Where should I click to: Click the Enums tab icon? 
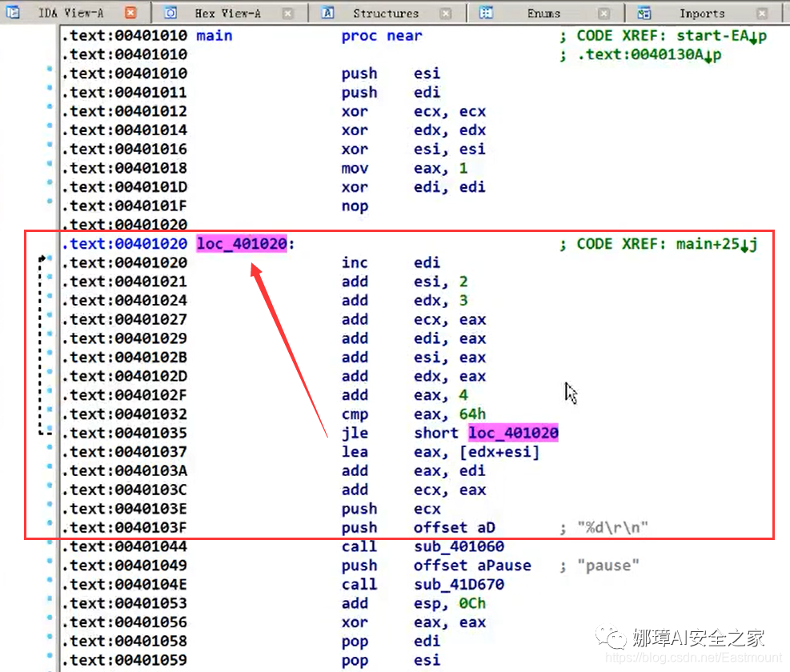486,13
